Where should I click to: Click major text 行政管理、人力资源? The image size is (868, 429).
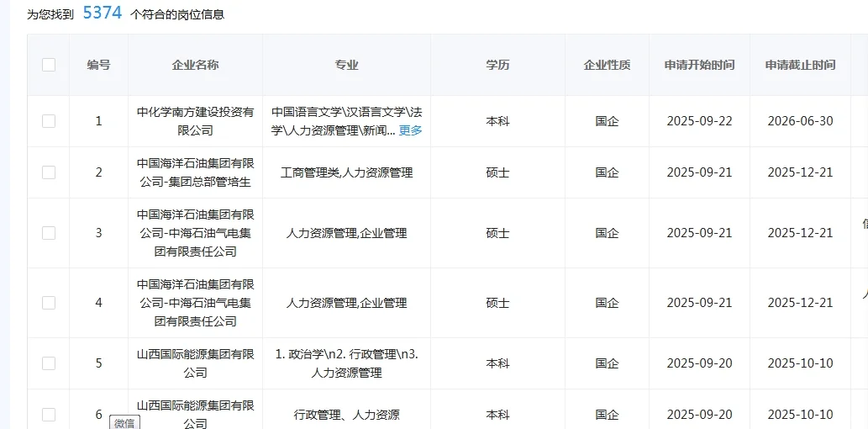click(x=346, y=415)
